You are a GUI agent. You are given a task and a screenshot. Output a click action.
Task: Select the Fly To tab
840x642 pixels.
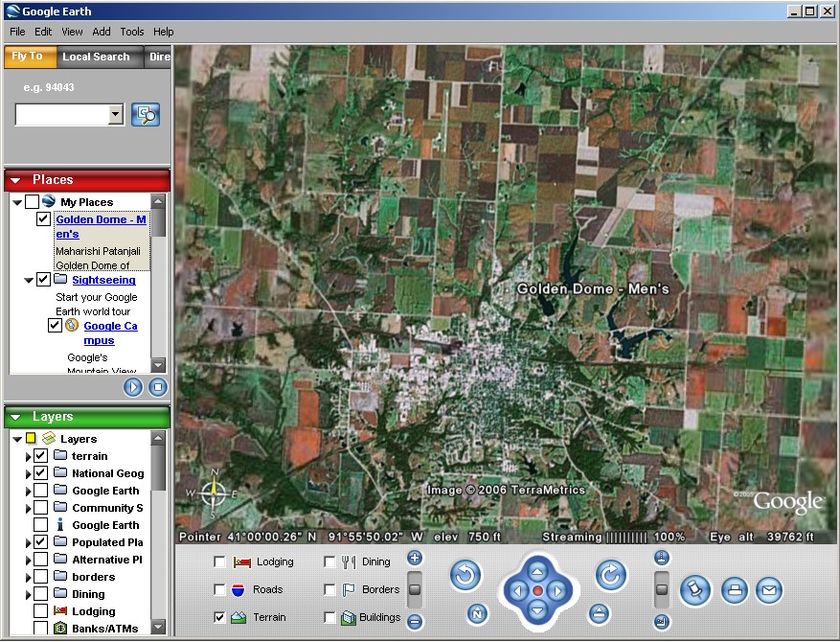[30, 57]
